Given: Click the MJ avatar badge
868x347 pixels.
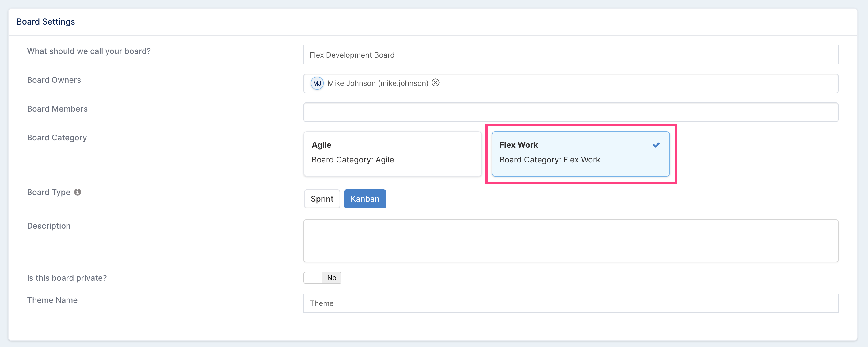Looking at the screenshot, I should coord(317,83).
